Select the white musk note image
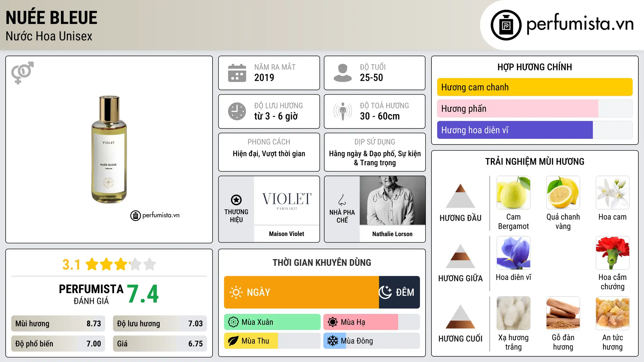The height and width of the screenshot is (362, 644). [514, 313]
